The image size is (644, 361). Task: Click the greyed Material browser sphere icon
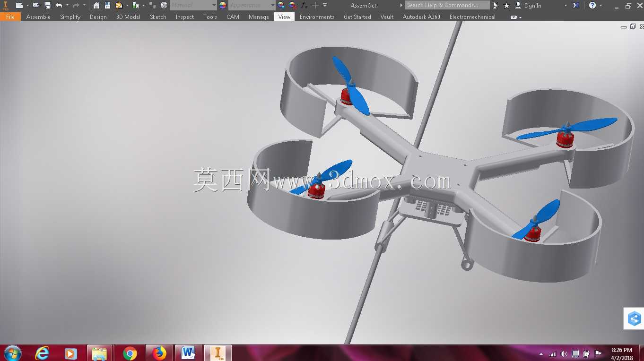point(164,5)
